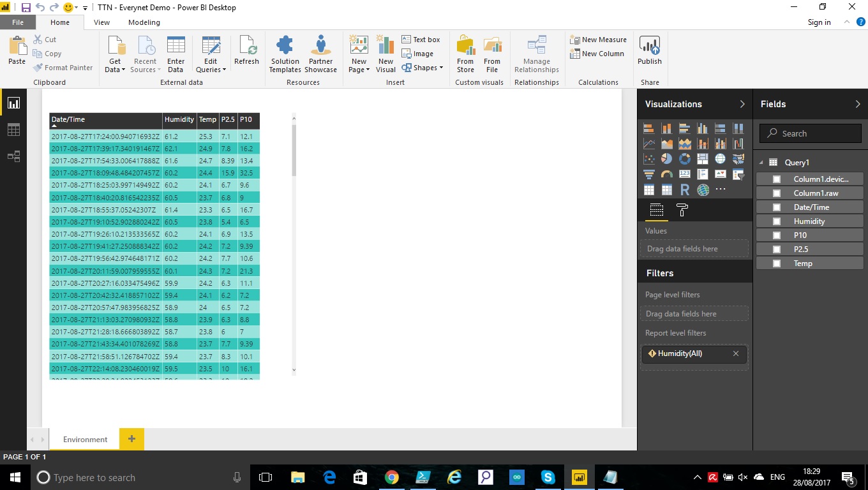Click Enter Data button
The height and width of the screenshot is (490, 868).
176,54
